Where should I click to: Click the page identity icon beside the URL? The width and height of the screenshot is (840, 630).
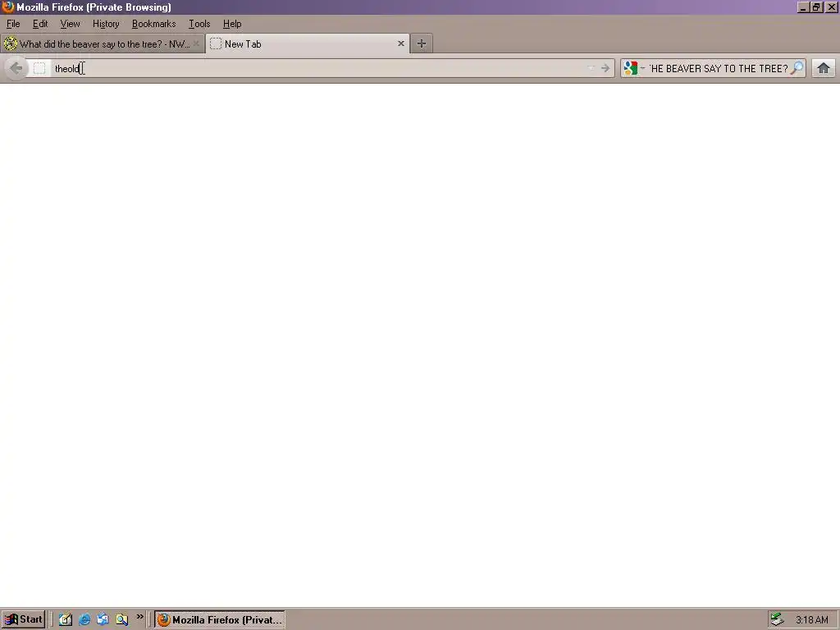(x=39, y=68)
